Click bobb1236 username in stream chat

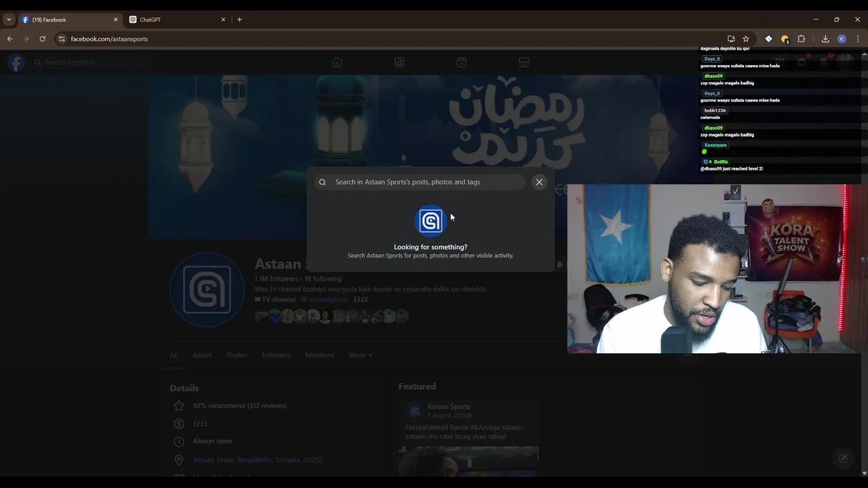715,110
